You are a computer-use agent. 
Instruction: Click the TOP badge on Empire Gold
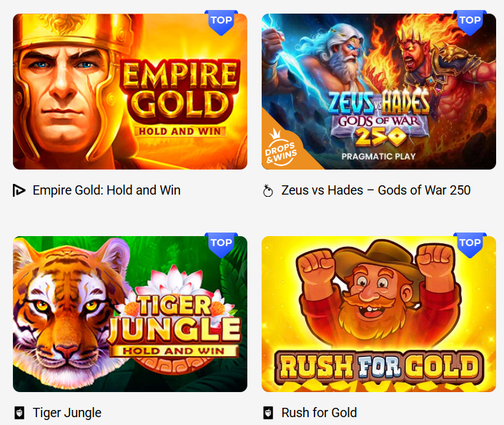pos(221,22)
